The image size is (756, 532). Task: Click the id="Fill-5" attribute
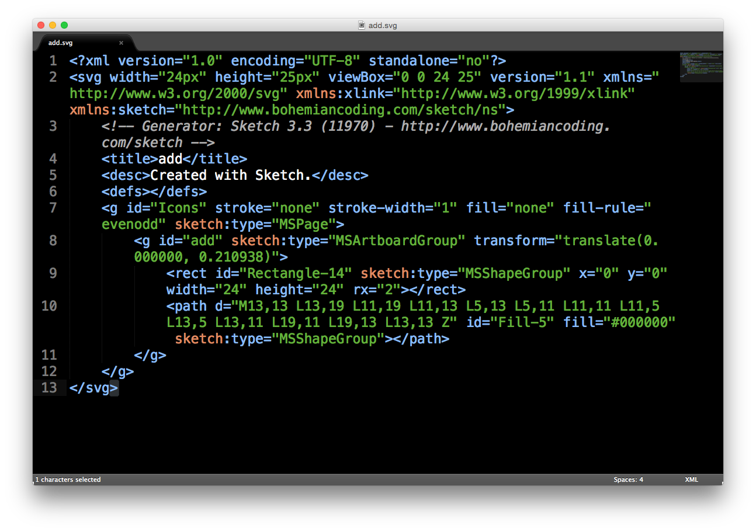point(510,322)
